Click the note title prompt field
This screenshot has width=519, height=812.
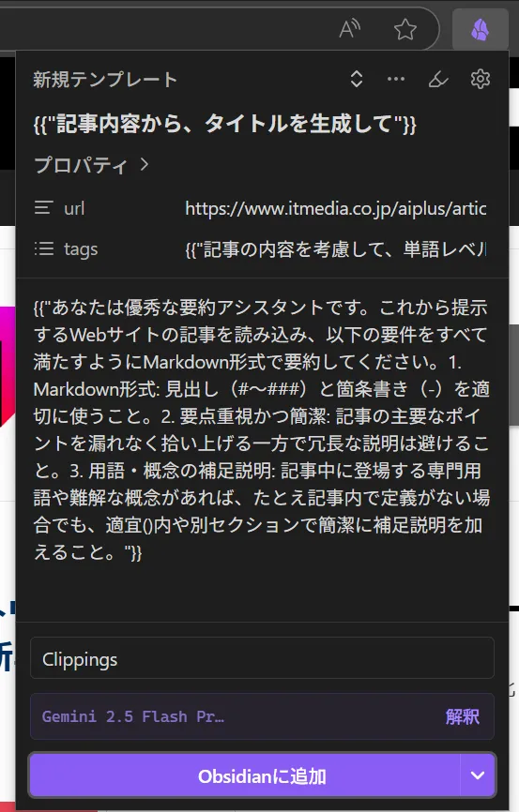pos(225,125)
